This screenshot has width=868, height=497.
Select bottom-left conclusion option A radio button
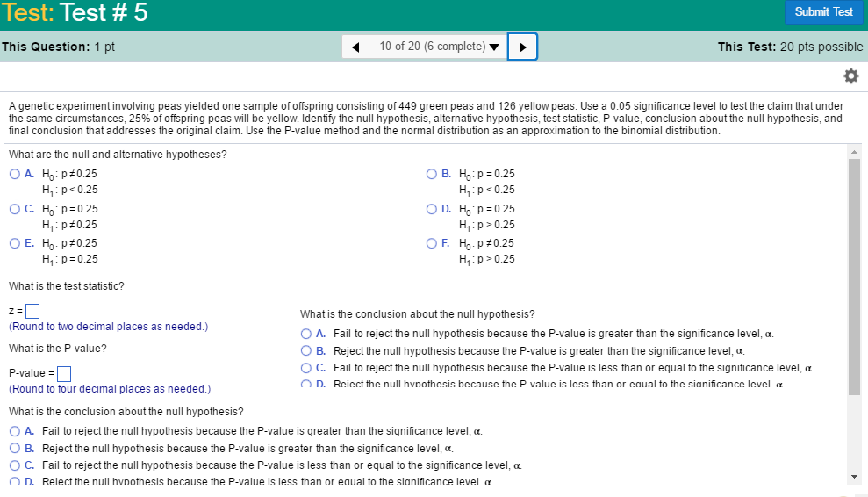pos(15,431)
